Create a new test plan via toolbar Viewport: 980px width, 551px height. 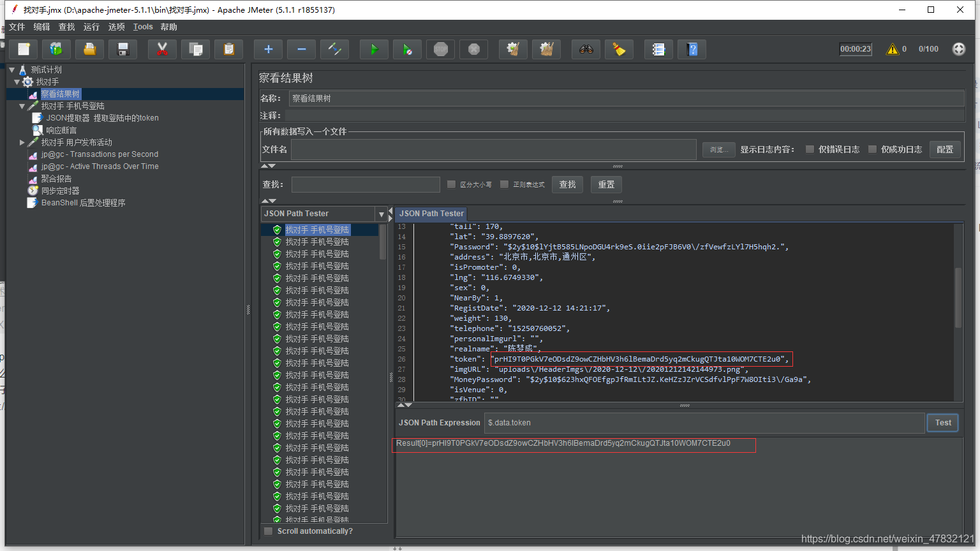click(24, 49)
